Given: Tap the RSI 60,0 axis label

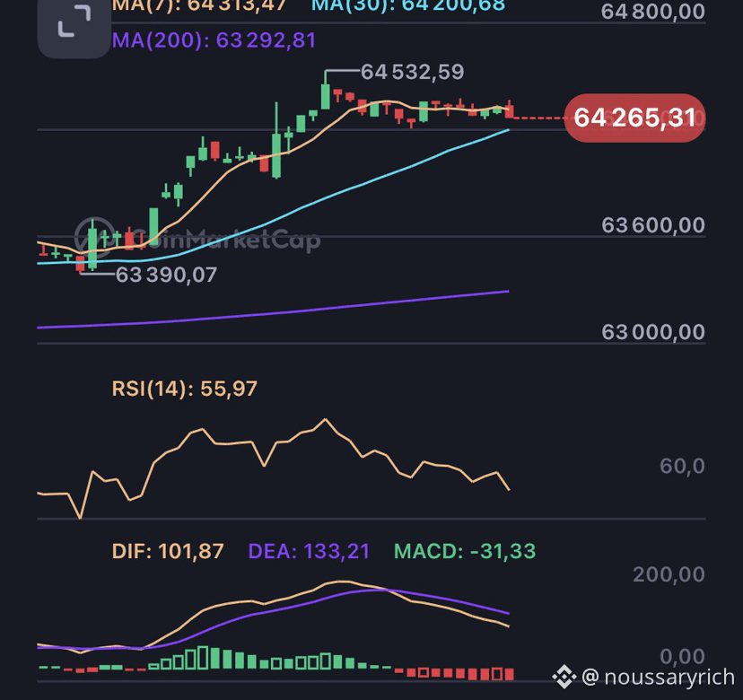Looking at the screenshot, I should (x=682, y=467).
